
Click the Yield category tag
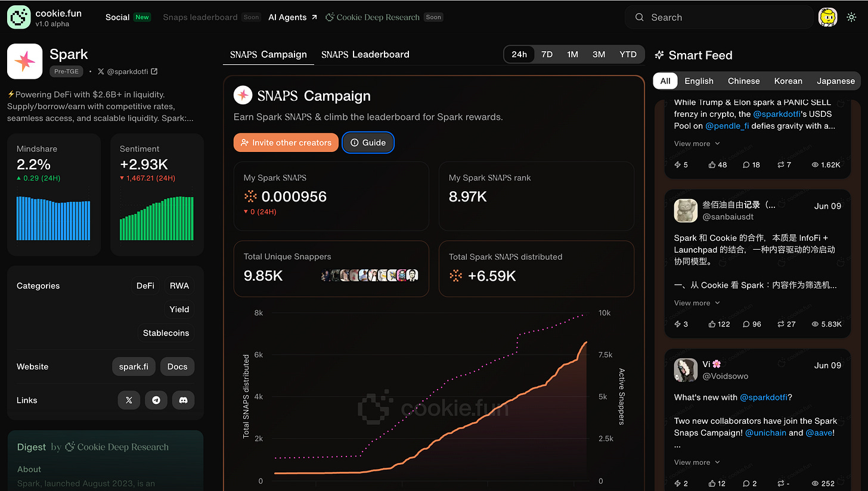(x=179, y=309)
